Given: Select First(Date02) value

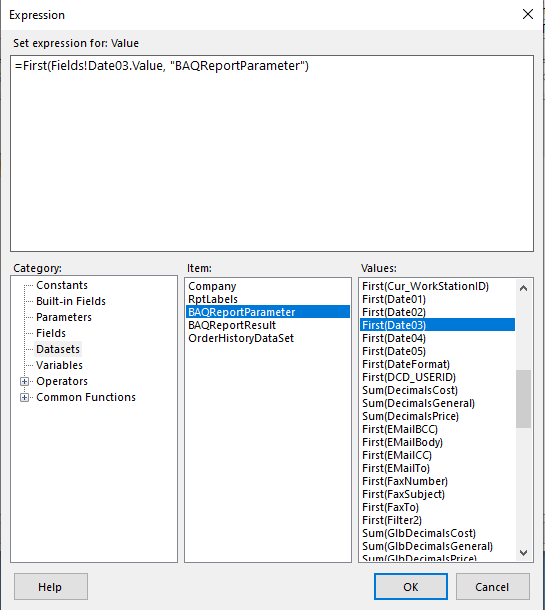Looking at the screenshot, I should pyautogui.click(x=437, y=312).
